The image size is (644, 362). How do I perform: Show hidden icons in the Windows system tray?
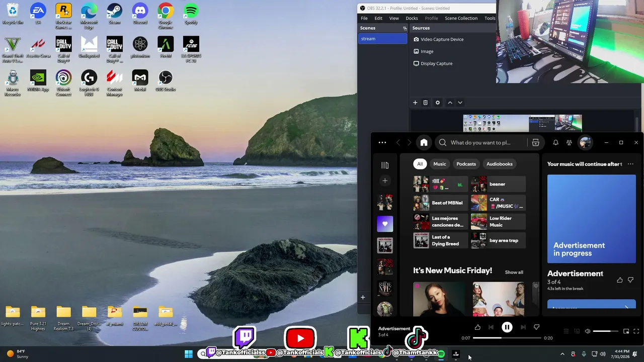click(562, 354)
